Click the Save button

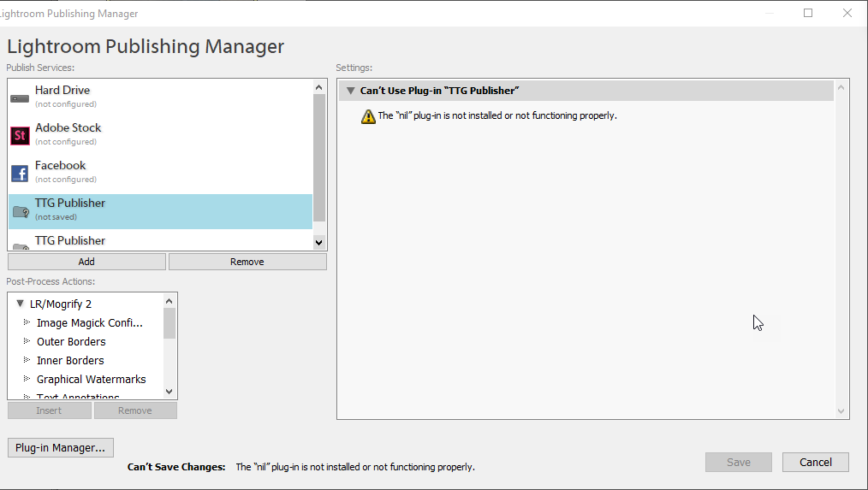click(739, 463)
